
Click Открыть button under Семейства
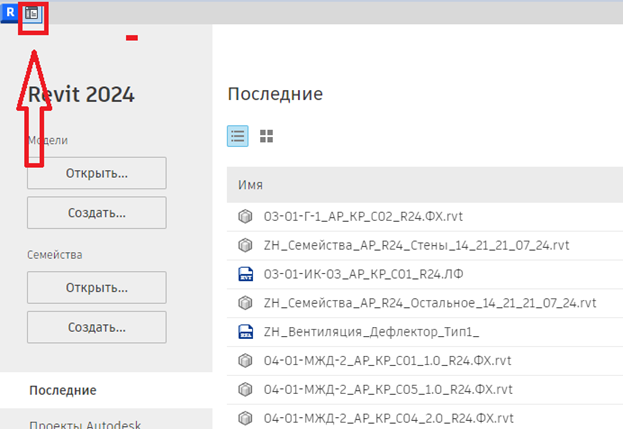(97, 288)
